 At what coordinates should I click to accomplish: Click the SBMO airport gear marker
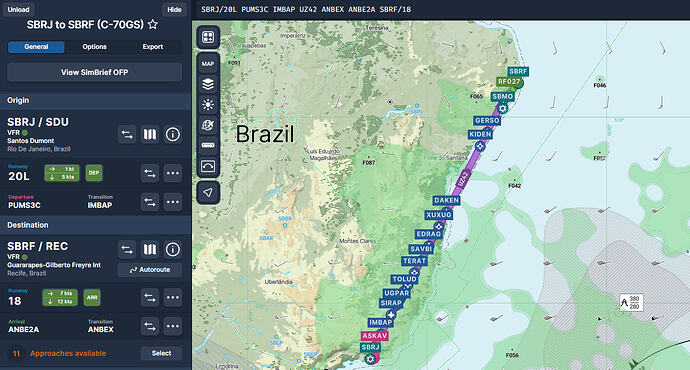coord(502,108)
